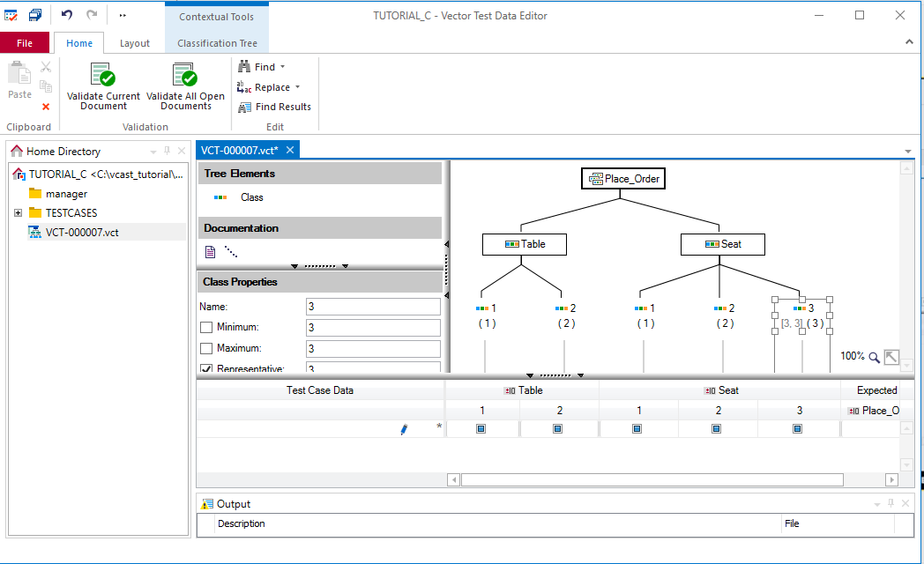Select the Validate All Open Documents icon
This screenshot has width=924, height=564.
click(x=184, y=76)
